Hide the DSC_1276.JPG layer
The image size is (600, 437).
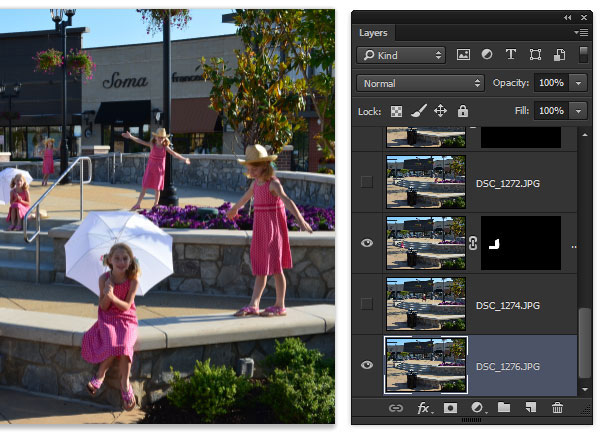pos(367,365)
